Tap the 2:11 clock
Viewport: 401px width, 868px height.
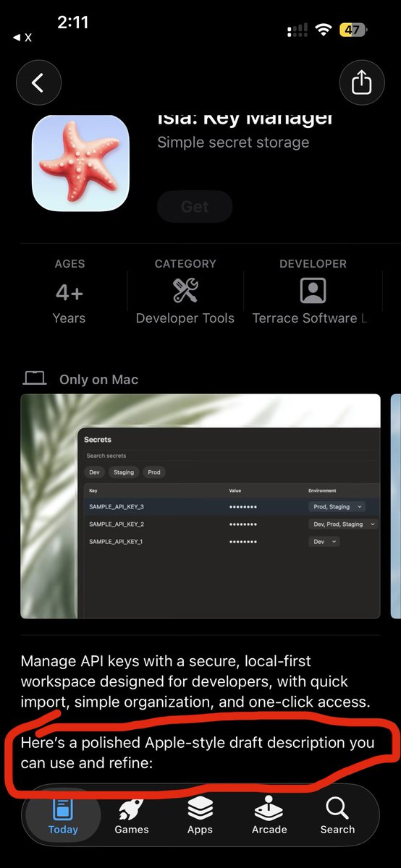tap(72, 22)
